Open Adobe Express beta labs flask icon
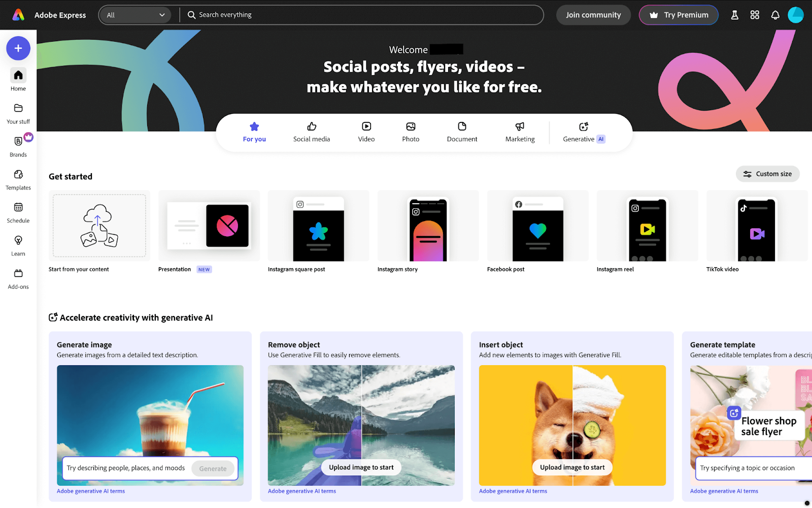Screen dimensions: 812x508 click(734, 15)
